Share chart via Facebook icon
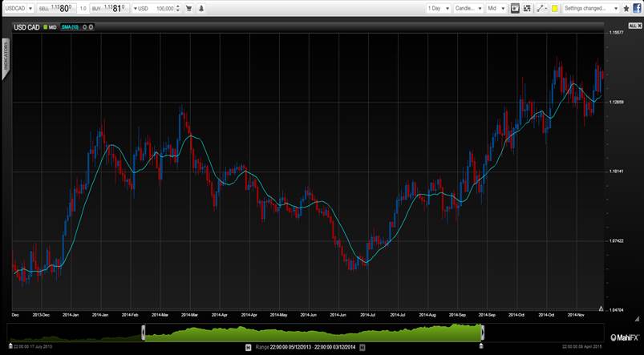The width and height of the screenshot is (644, 355). (636, 8)
